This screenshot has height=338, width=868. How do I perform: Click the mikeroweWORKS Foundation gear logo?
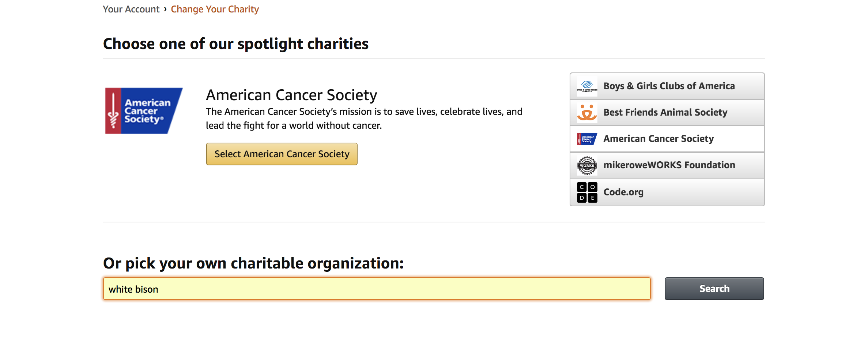click(587, 165)
